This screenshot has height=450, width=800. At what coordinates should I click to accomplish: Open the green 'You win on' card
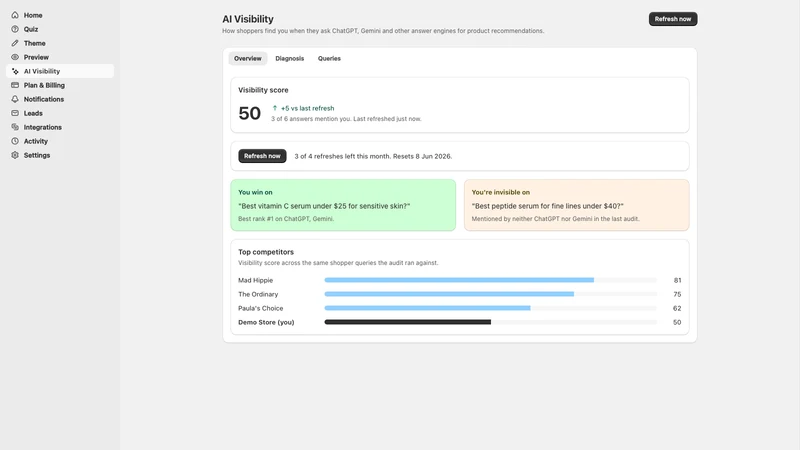click(x=343, y=205)
